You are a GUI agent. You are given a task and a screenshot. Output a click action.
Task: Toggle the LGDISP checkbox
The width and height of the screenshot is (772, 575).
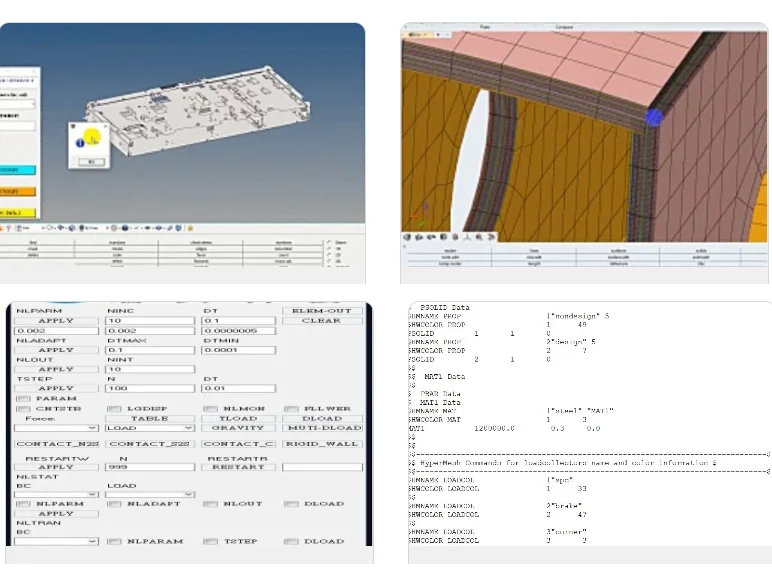[113, 408]
